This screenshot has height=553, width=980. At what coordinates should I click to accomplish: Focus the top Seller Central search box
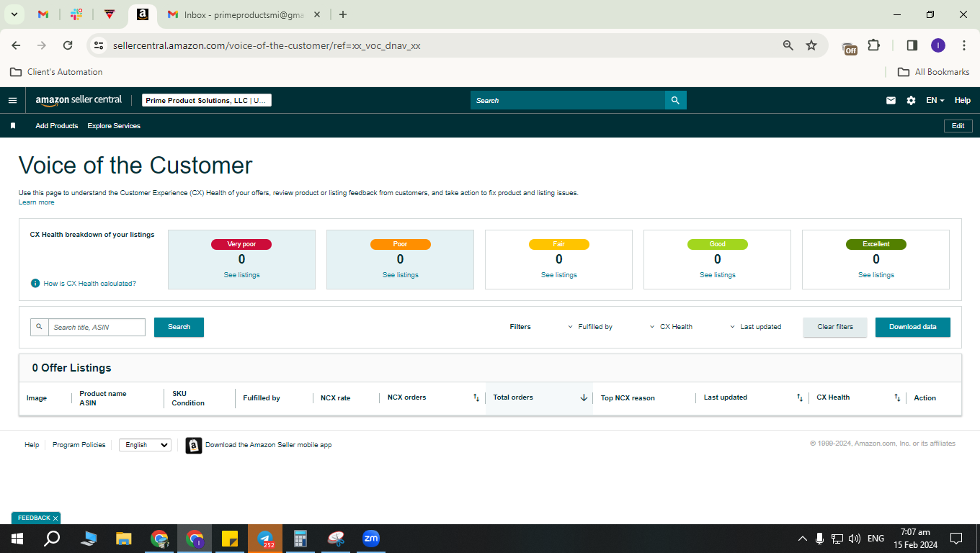point(568,100)
